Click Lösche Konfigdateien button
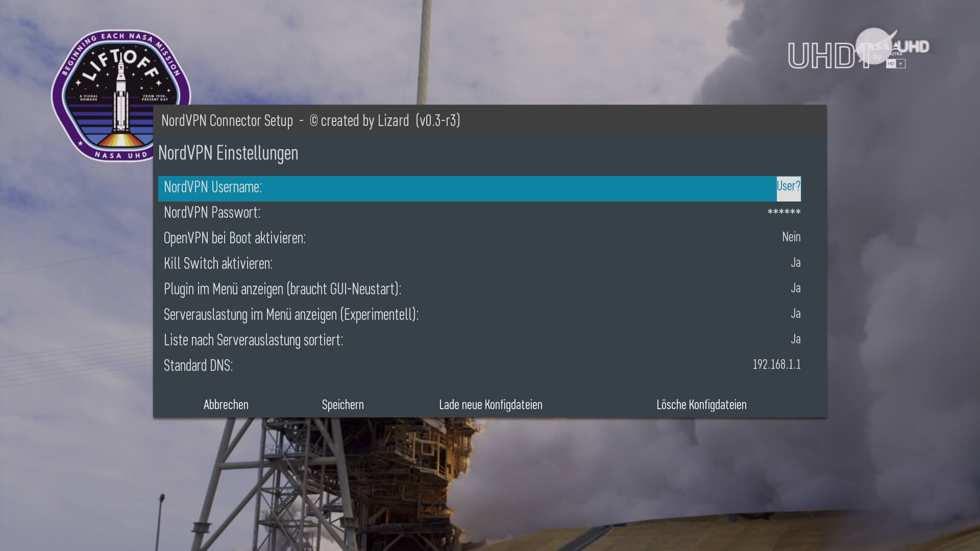The width and height of the screenshot is (980, 551). click(x=701, y=405)
